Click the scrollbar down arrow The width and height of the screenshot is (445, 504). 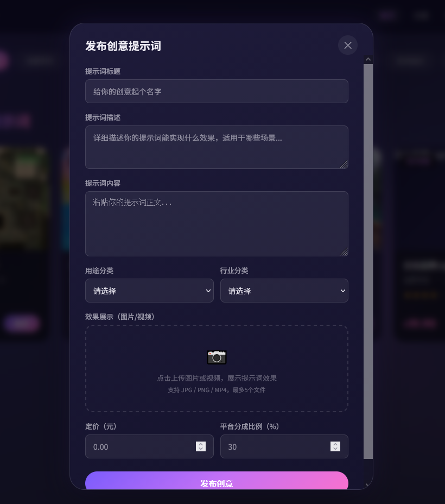click(x=367, y=484)
